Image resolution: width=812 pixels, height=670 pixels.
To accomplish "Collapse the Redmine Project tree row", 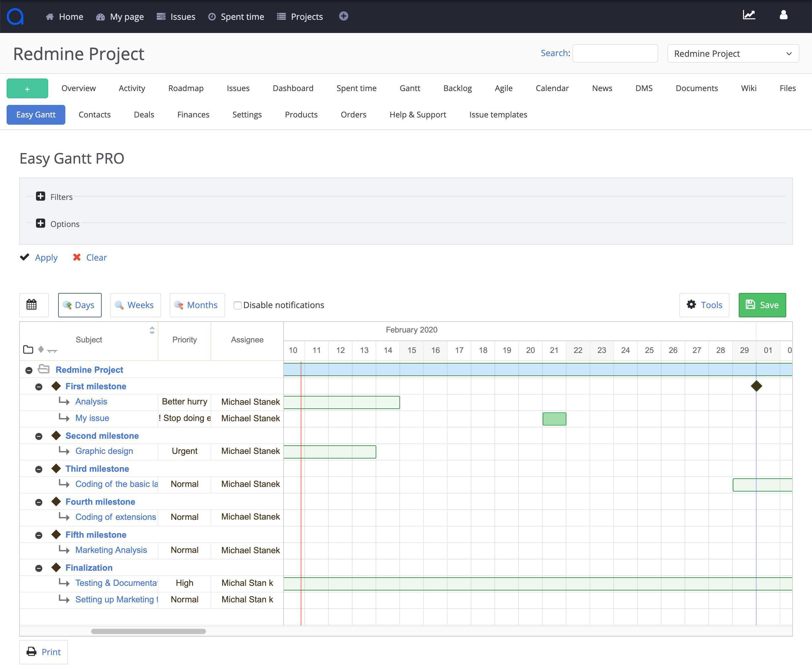I will click(x=29, y=370).
